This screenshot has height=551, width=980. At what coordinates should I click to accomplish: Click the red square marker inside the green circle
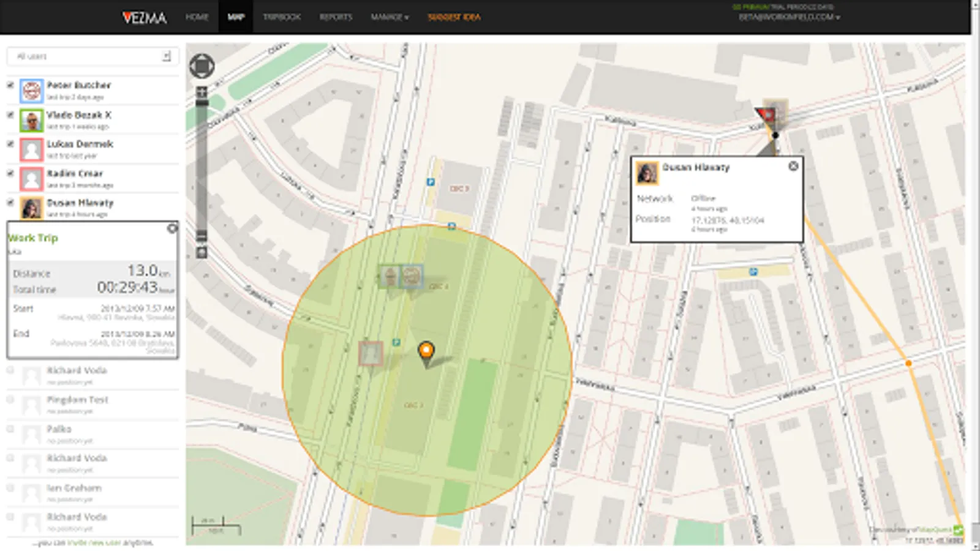point(371,354)
